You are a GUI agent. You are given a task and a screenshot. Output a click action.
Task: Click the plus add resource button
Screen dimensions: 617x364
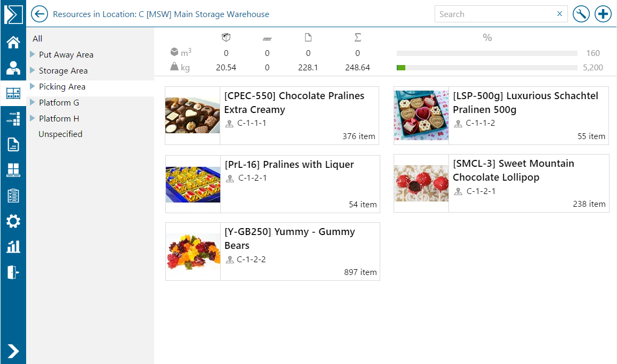point(603,14)
